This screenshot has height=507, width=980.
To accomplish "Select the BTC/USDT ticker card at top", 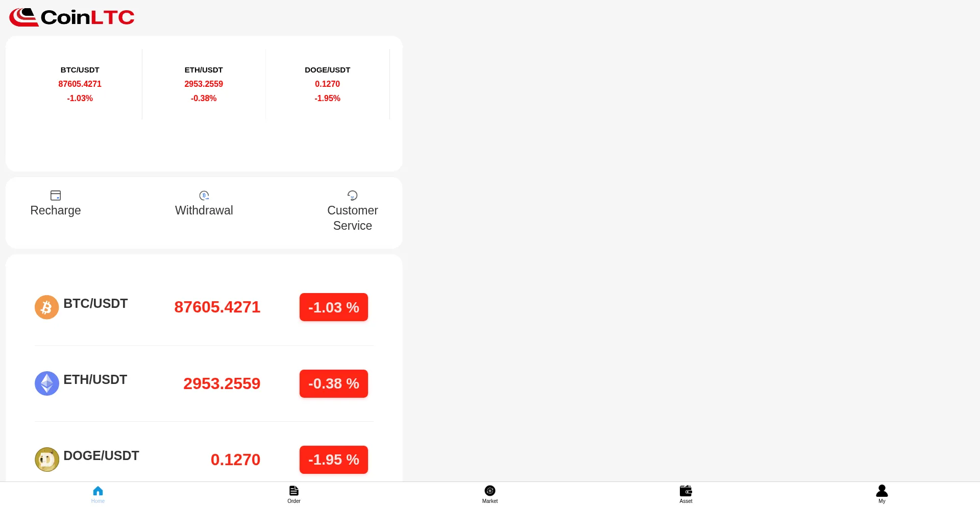I will (x=80, y=84).
